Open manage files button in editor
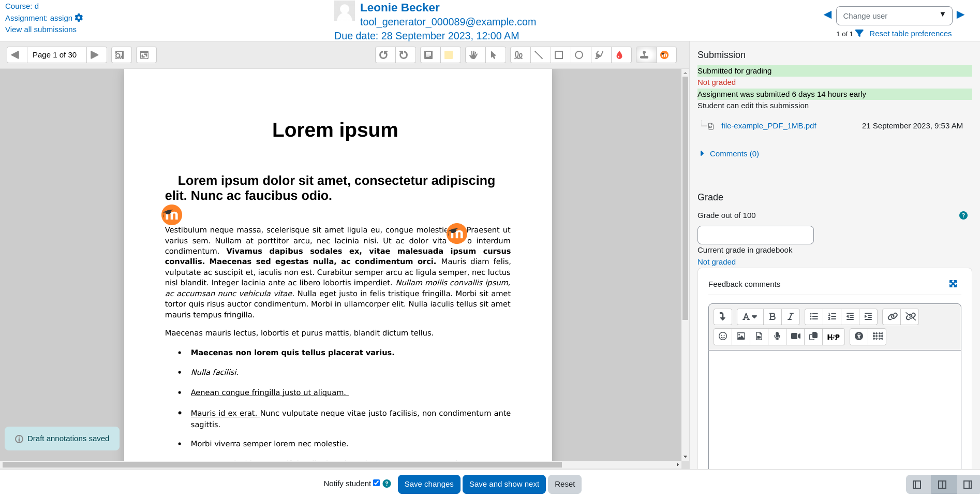 pyautogui.click(x=813, y=337)
